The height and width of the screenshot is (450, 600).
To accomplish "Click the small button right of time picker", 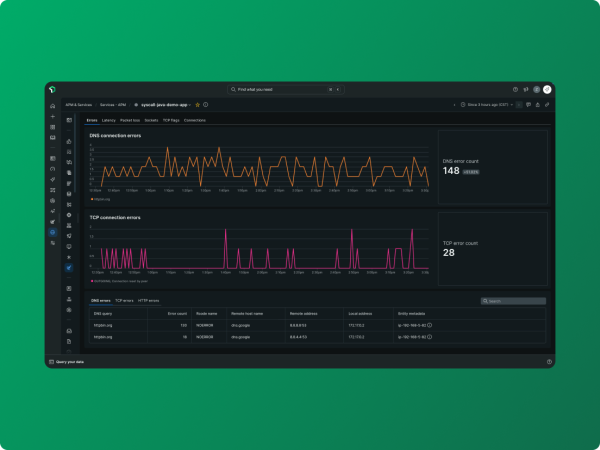I will tap(519, 105).
